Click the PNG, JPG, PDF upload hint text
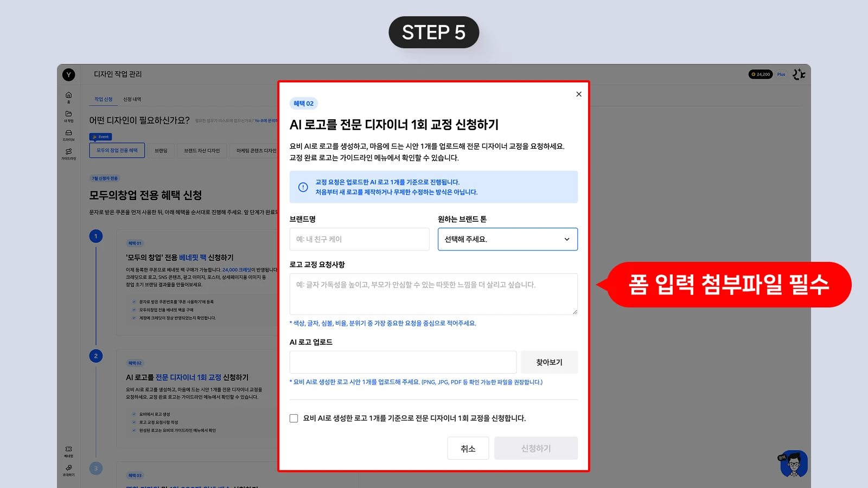 tap(416, 382)
